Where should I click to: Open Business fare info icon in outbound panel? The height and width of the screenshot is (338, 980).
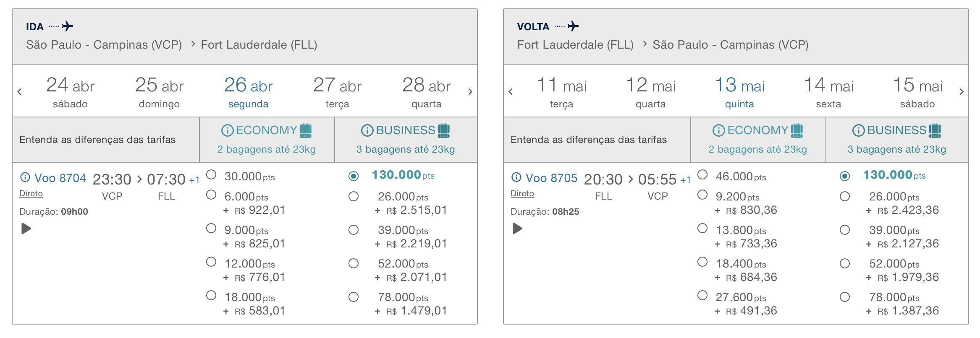[x=367, y=130]
